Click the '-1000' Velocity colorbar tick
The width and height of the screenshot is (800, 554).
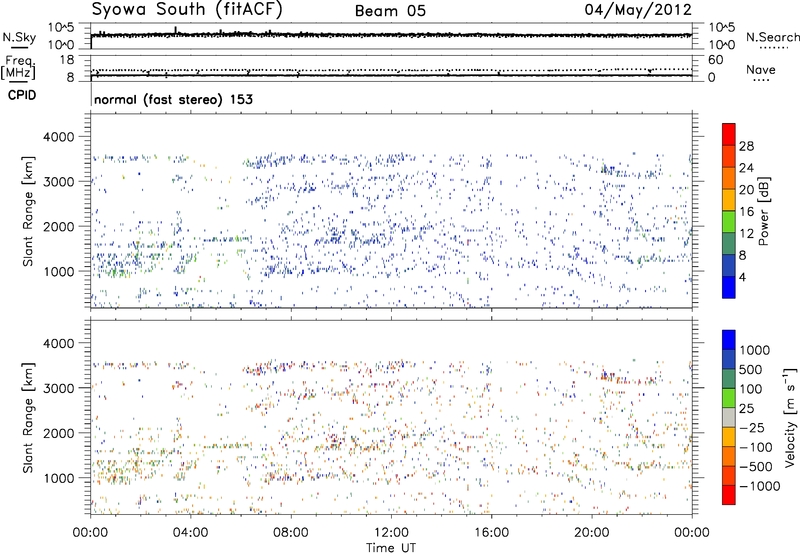click(x=759, y=486)
